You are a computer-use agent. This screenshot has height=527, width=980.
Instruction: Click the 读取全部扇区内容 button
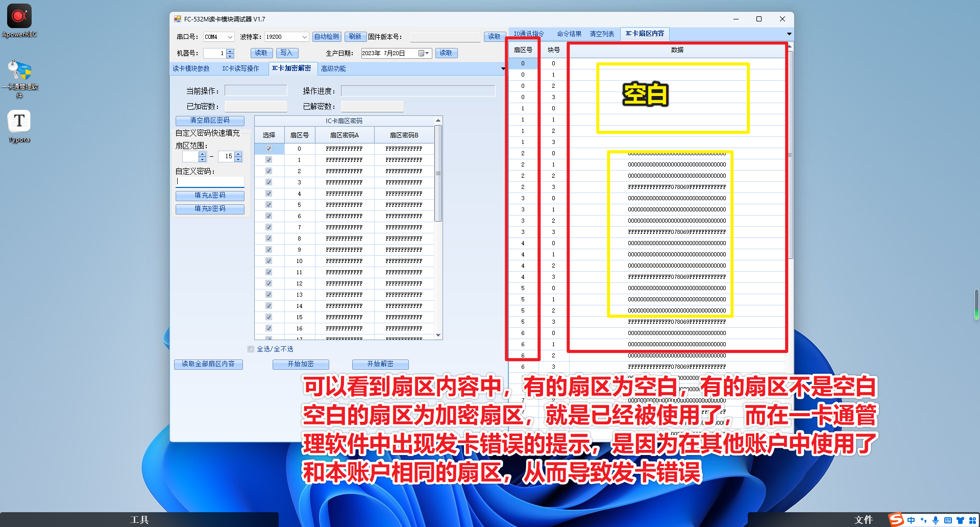pos(208,364)
